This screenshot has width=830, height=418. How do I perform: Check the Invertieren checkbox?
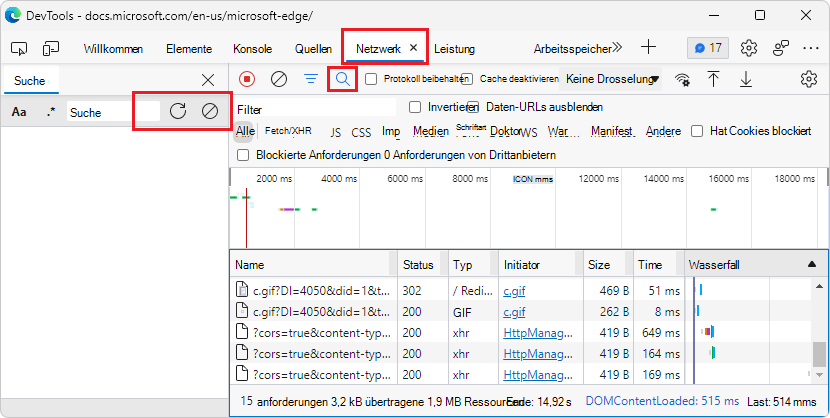415,107
